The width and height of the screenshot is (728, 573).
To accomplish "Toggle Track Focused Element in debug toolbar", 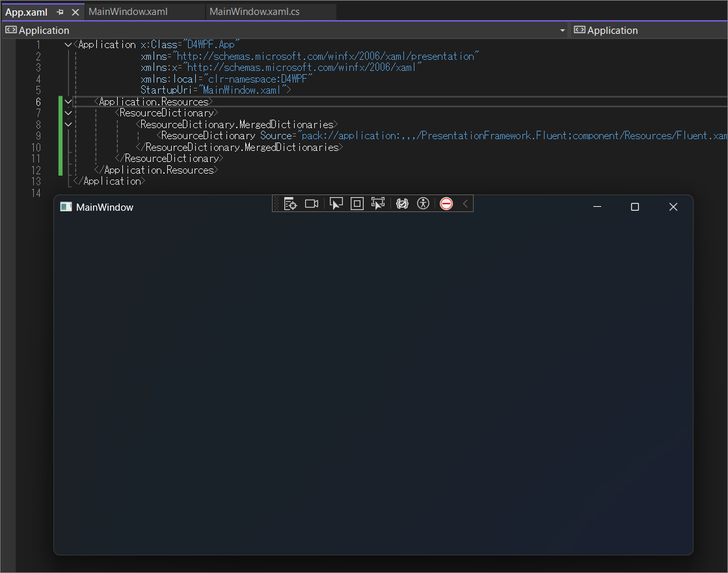I will click(x=378, y=204).
